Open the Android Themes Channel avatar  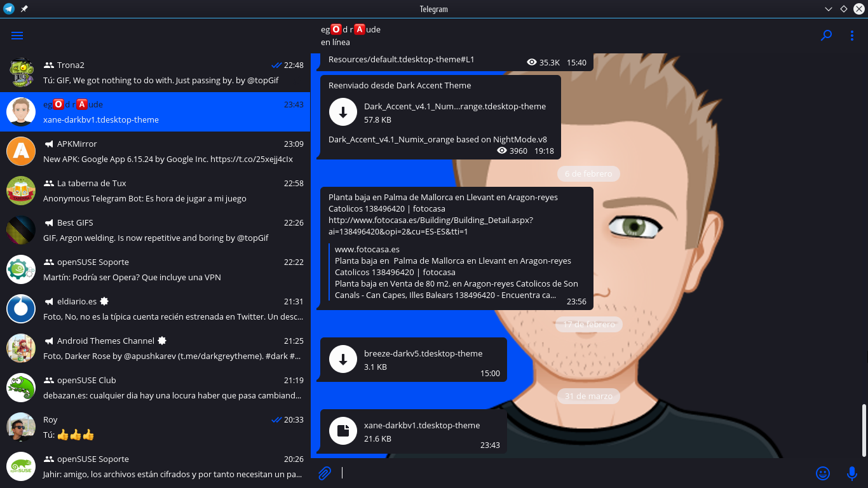click(x=21, y=348)
